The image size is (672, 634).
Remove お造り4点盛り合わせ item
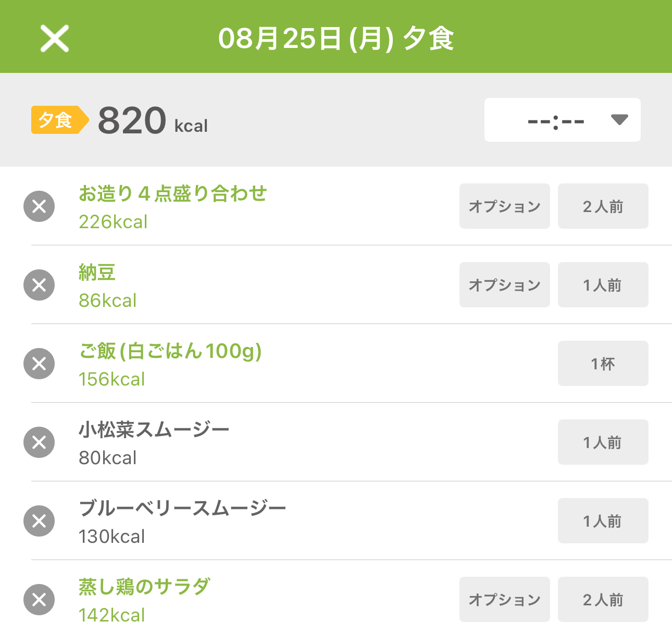(39, 206)
